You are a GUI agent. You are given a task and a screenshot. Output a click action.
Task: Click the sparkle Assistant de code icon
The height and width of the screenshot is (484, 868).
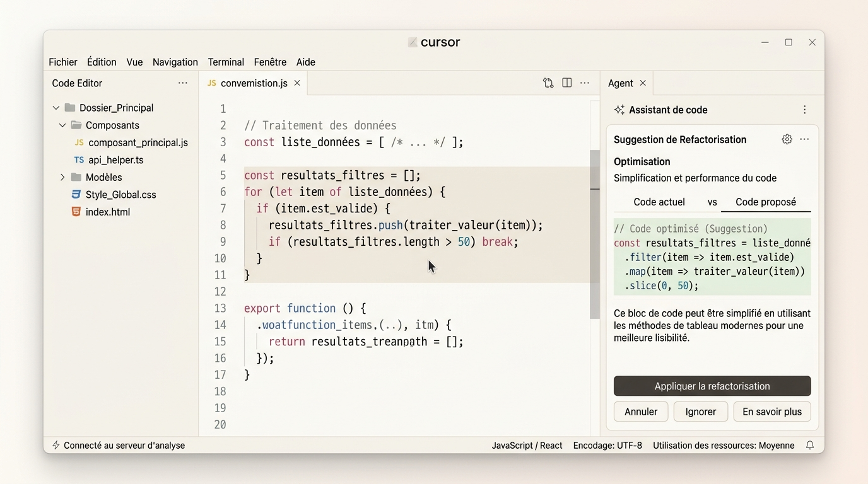click(619, 110)
